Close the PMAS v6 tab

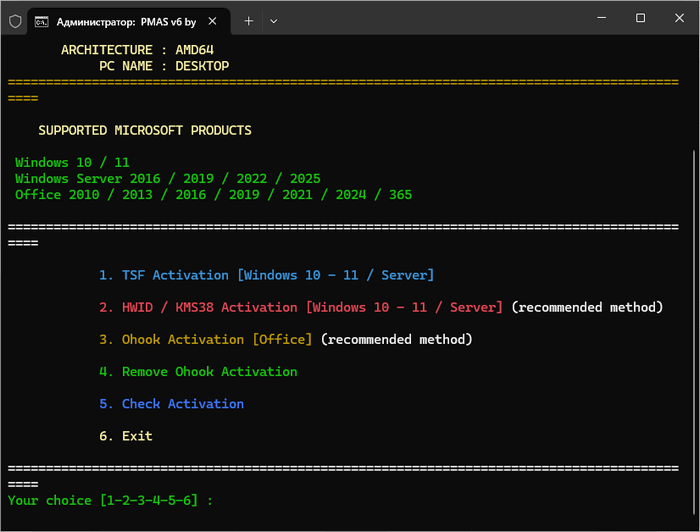pos(212,21)
